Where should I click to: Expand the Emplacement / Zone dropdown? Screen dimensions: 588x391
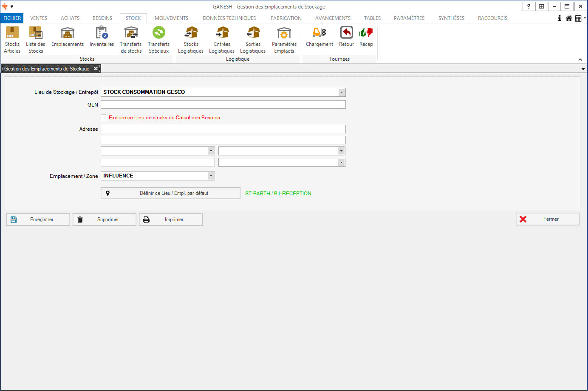coord(210,176)
